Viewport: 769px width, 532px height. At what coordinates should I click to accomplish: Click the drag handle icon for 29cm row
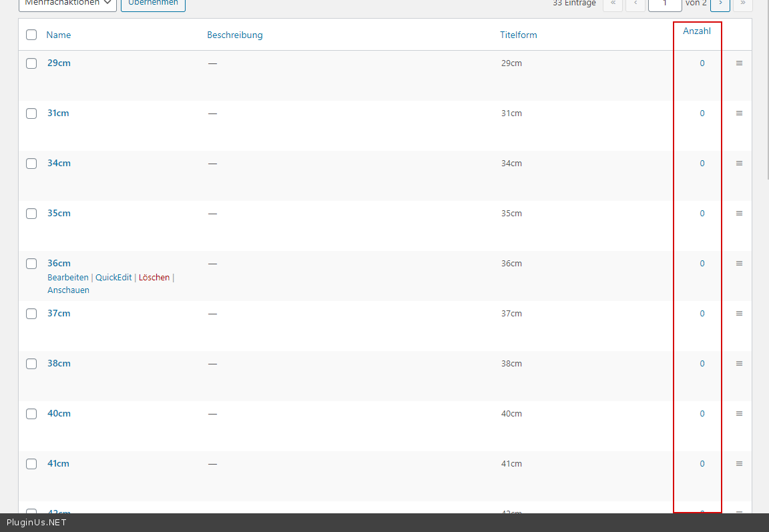coord(739,63)
